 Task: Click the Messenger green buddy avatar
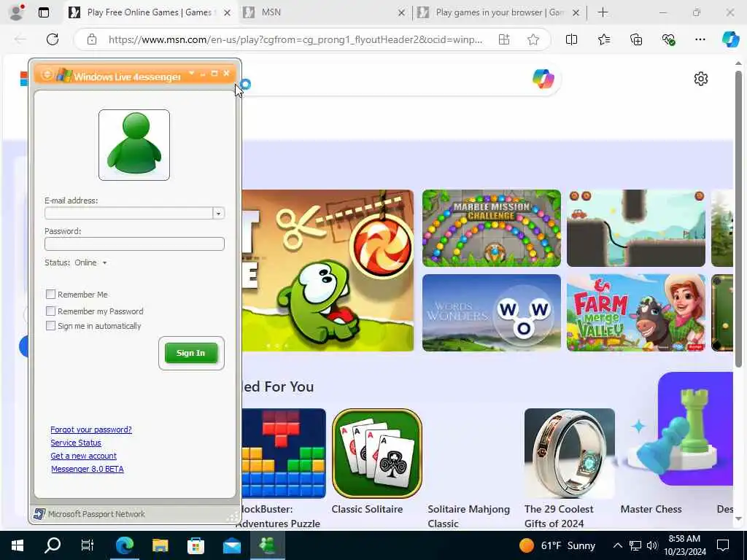pyautogui.click(x=134, y=145)
